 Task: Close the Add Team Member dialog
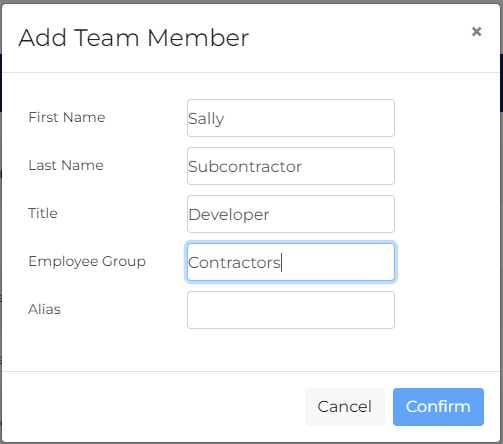point(476,32)
